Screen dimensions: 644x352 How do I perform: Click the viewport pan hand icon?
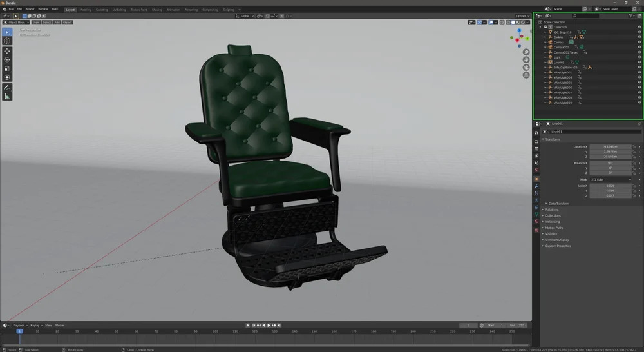(526, 59)
